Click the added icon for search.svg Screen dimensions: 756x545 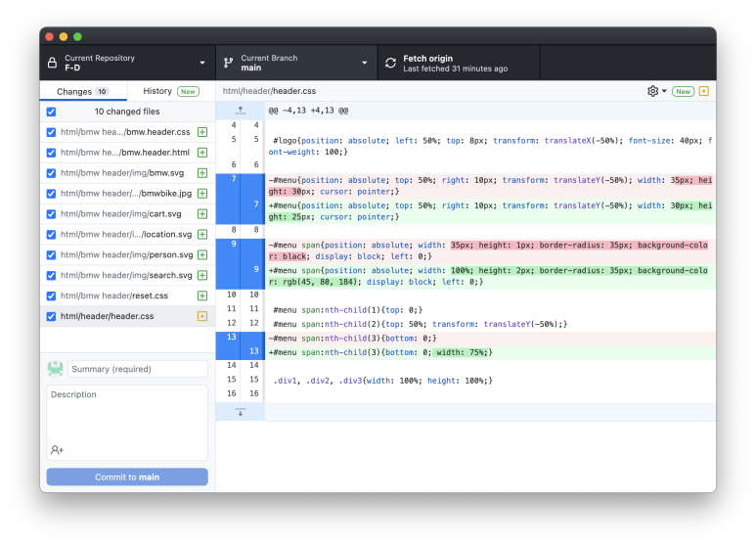[202, 275]
